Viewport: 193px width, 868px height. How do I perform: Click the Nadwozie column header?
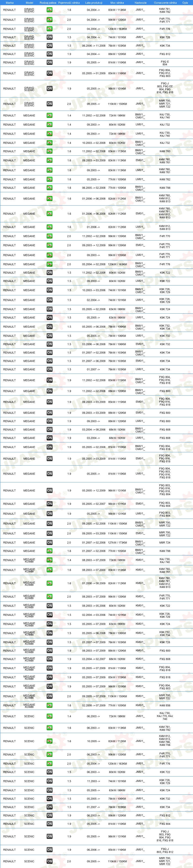click(140, 3)
